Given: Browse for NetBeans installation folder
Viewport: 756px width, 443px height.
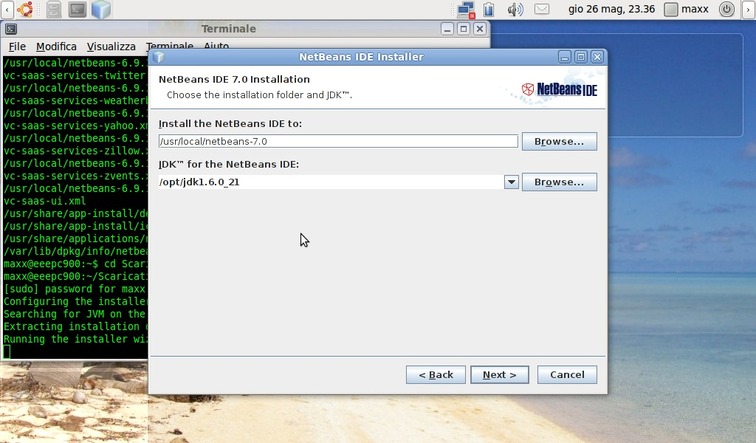Looking at the screenshot, I should [558, 141].
